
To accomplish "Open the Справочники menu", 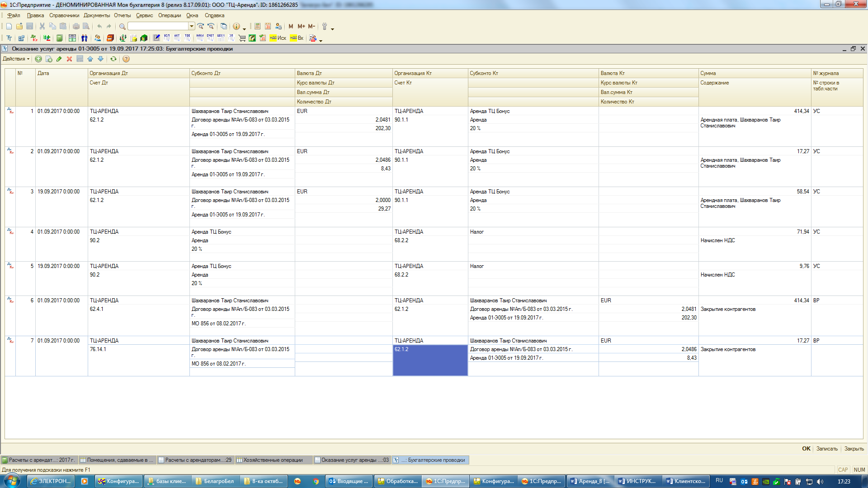I will (64, 15).
